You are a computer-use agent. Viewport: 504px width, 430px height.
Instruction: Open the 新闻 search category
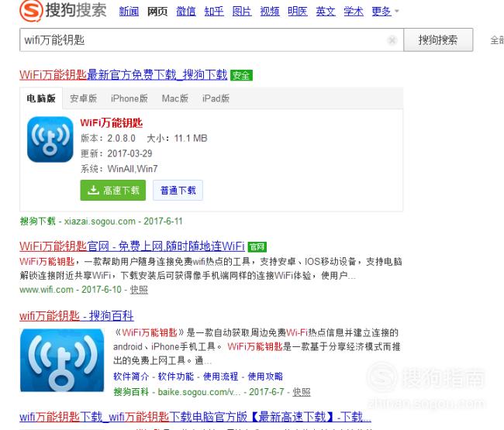tap(129, 12)
